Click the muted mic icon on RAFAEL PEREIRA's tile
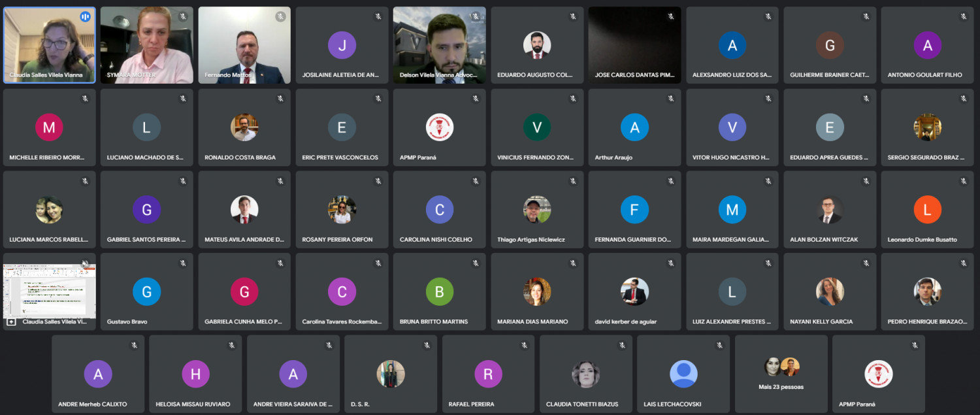 (x=524, y=345)
